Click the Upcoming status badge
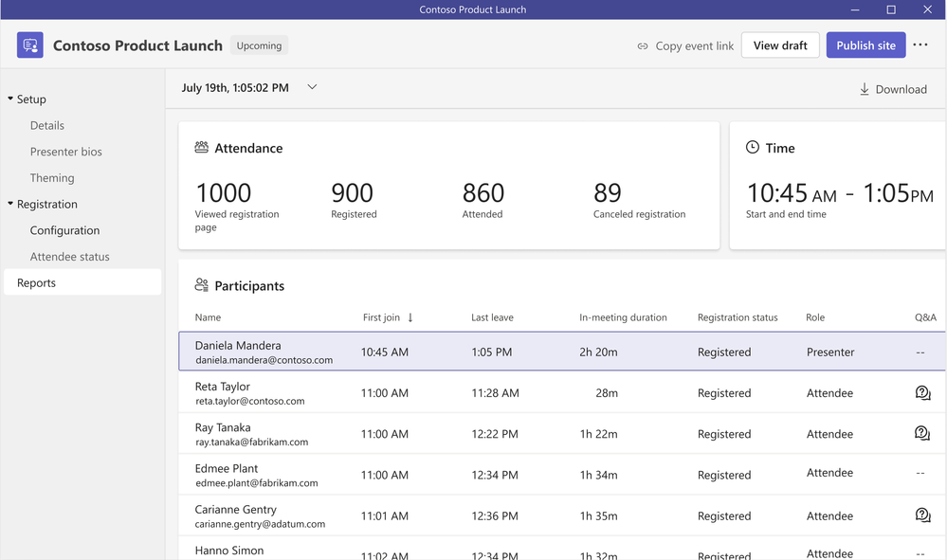 click(x=259, y=45)
